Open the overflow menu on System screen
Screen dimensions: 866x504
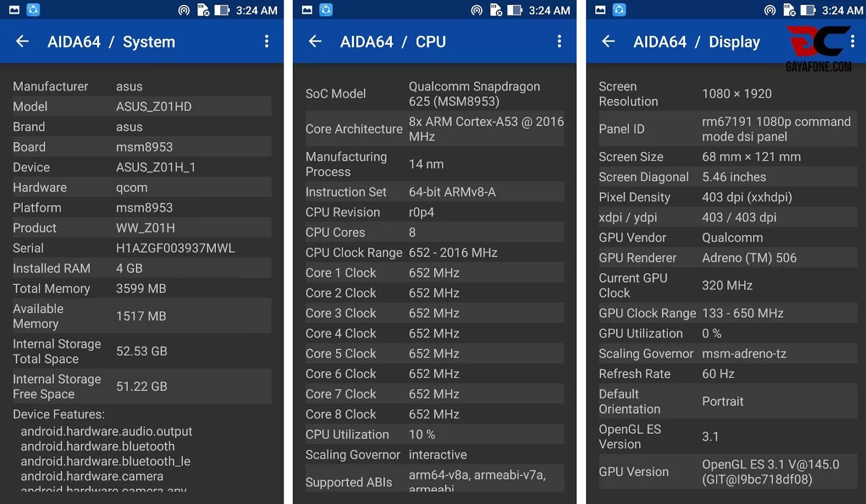(x=266, y=42)
